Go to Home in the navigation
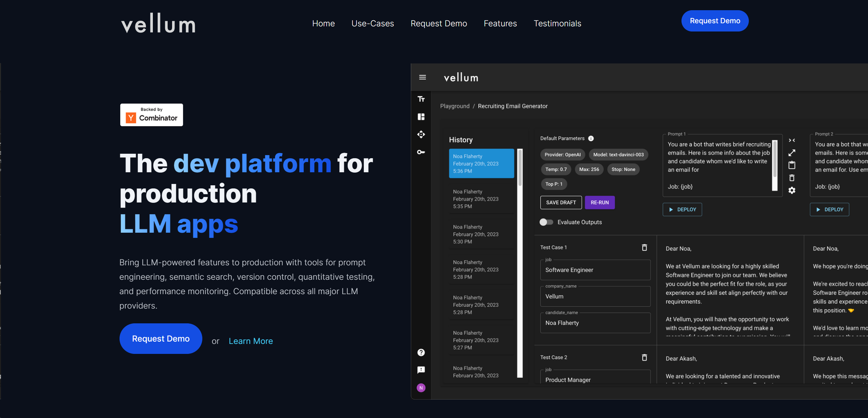 tap(323, 23)
